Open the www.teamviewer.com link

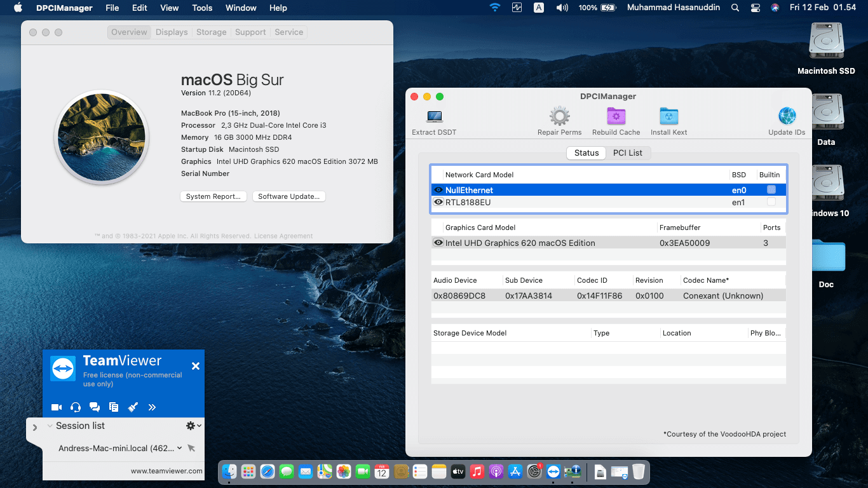pyautogui.click(x=166, y=471)
